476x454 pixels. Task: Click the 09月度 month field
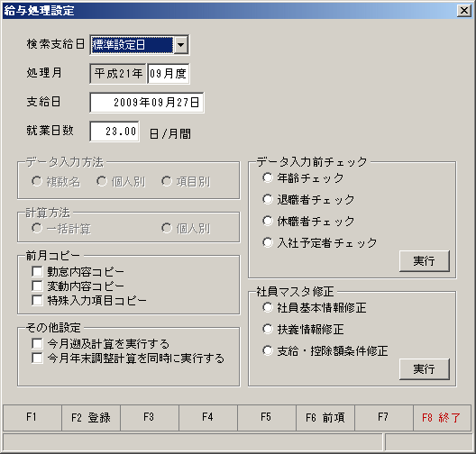coord(169,73)
